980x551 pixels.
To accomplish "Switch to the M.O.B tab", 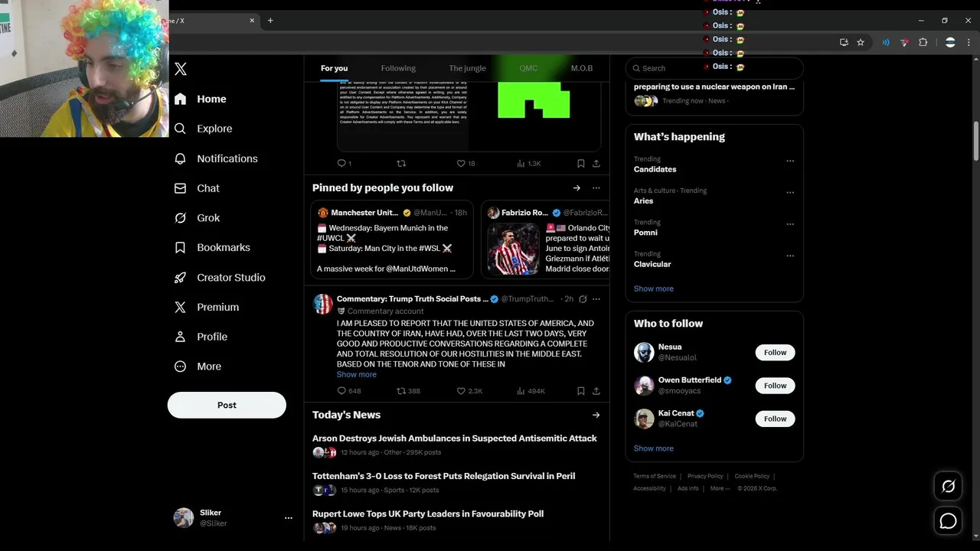I will click(x=582, y=68).
